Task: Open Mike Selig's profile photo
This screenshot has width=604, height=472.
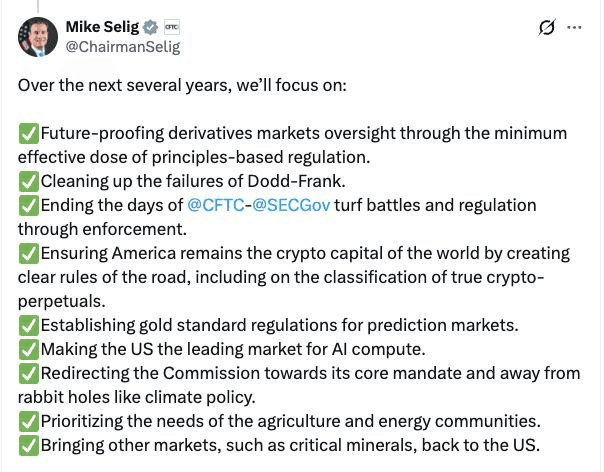Action: (37, 36)
